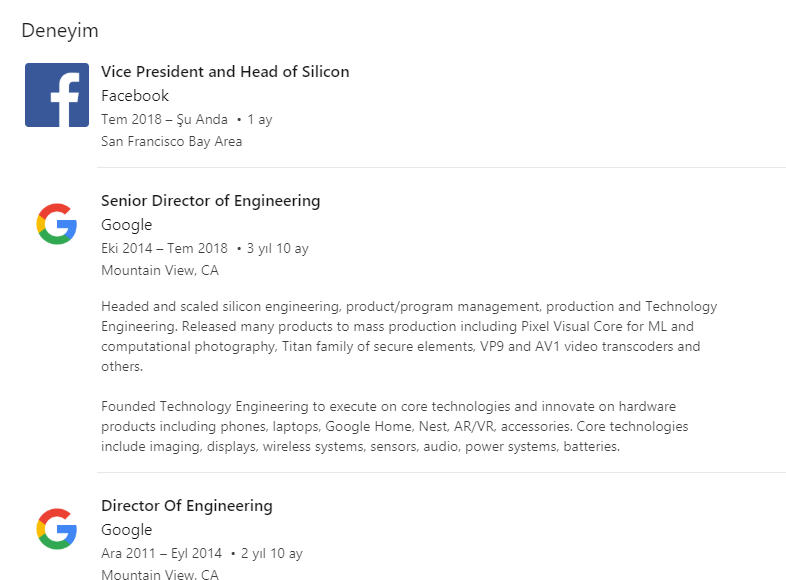Open the Facebook company logo
This screenshot has height=580, width=786.
(57, 95)
